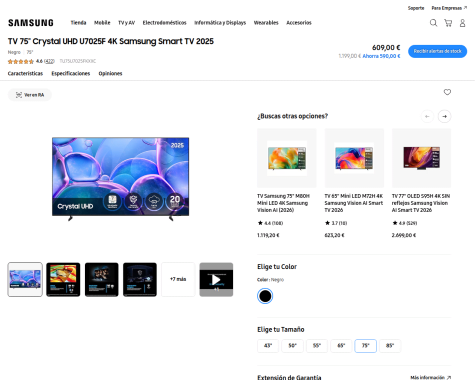Open the 422 reviews count link
Viewport: 475px width, 380px height.
tap(49, 61)
